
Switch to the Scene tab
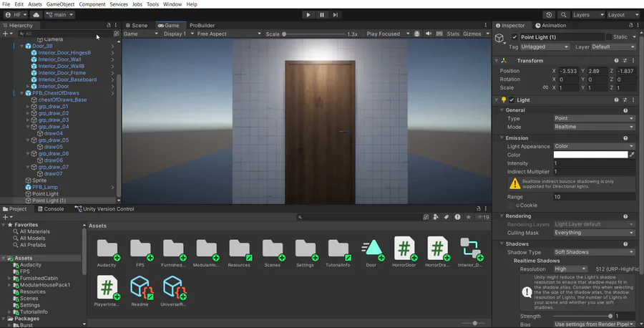[x=136, y=25]
